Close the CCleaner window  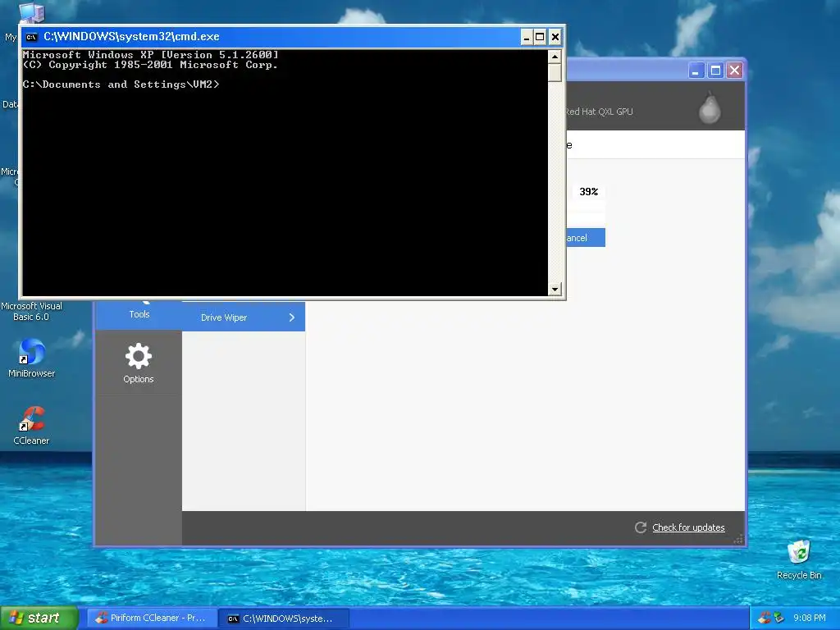(x=734, y=71)
